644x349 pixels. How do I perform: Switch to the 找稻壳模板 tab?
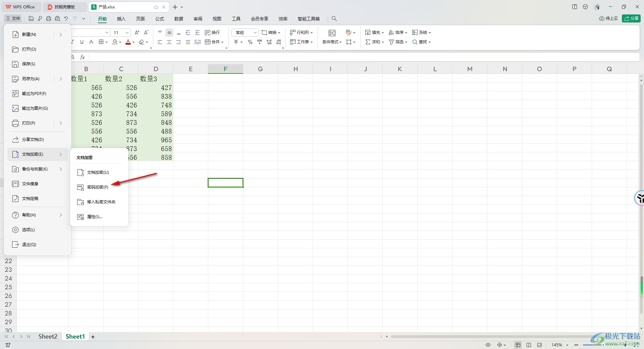[65, 7]
